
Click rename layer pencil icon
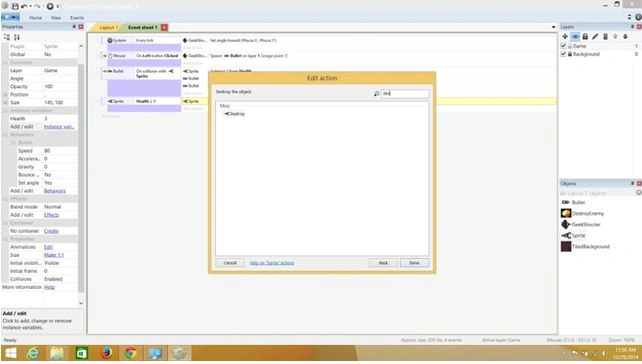pos(595,36)
